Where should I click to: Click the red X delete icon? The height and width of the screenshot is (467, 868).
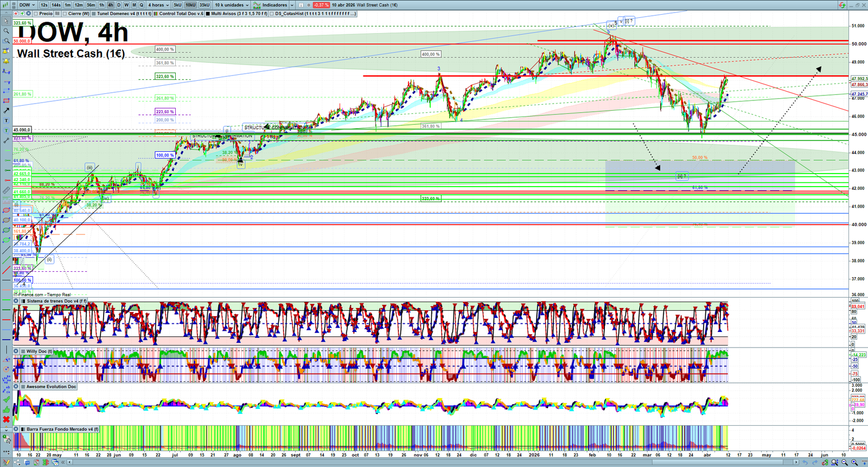(x=6, y=419)
